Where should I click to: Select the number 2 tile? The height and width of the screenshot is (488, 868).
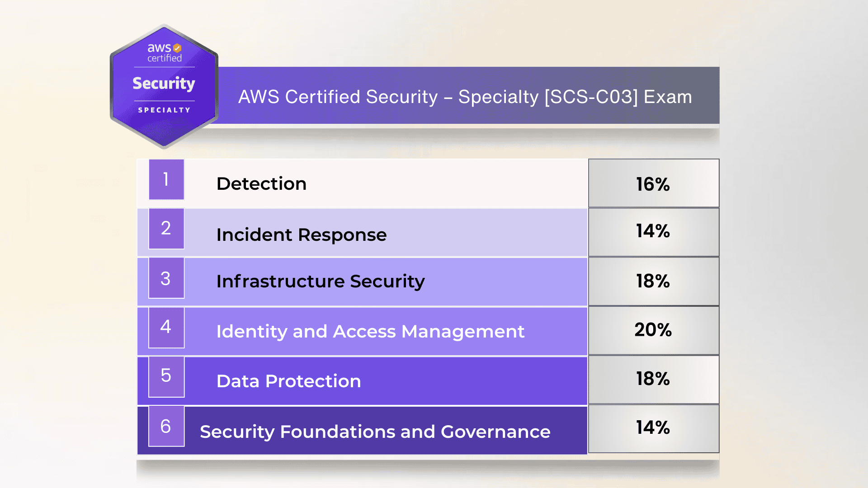click(166, 228)
